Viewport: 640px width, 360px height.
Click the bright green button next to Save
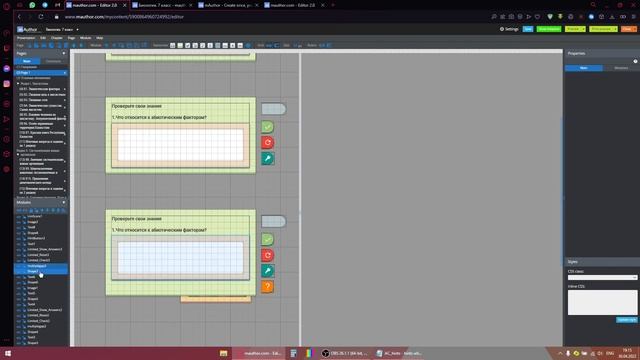[549, 29]
